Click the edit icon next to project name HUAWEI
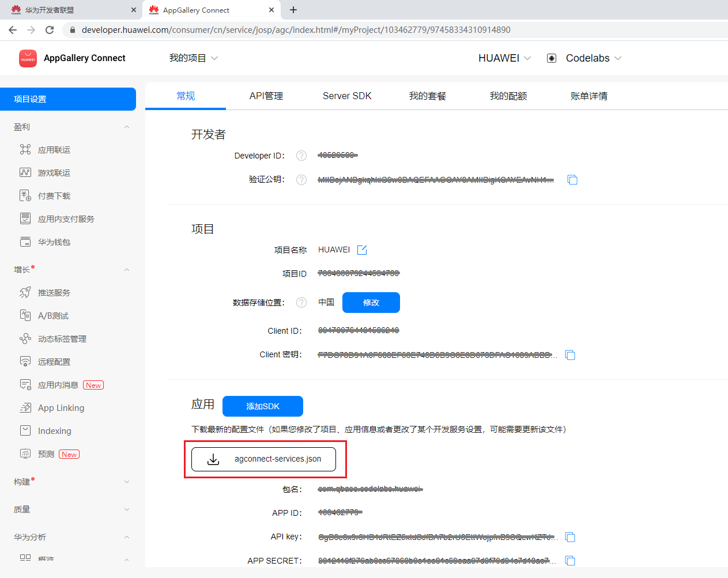Viewport: 728px width, 578px height. (362, 250)
